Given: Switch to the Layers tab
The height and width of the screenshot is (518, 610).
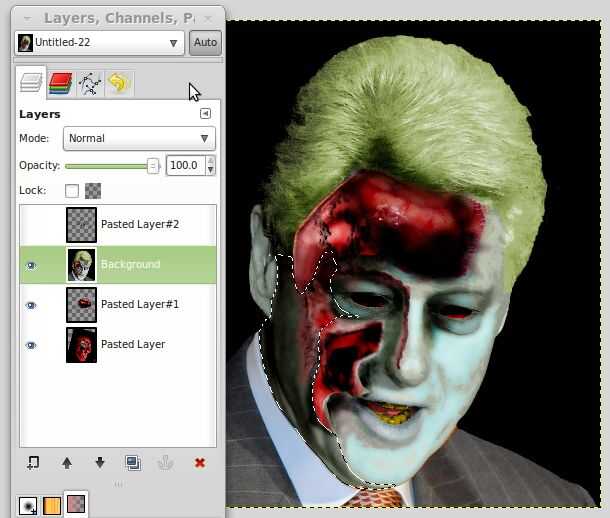Looking at the screenshot, I should point(31,83).
